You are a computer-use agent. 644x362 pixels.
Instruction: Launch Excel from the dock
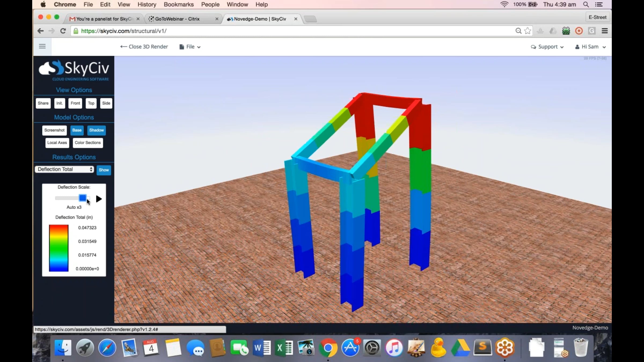click(284, 348)
